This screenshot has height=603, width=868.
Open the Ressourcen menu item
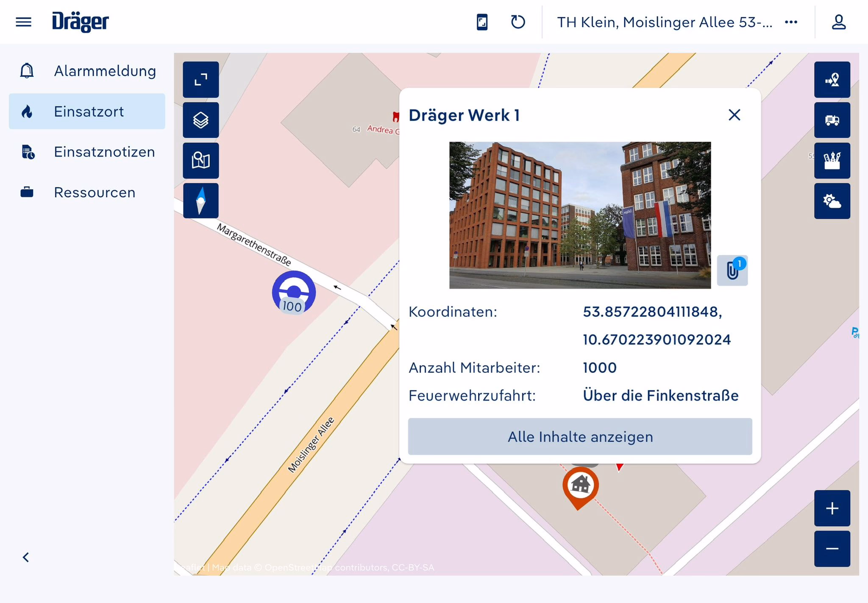(87, 193)
